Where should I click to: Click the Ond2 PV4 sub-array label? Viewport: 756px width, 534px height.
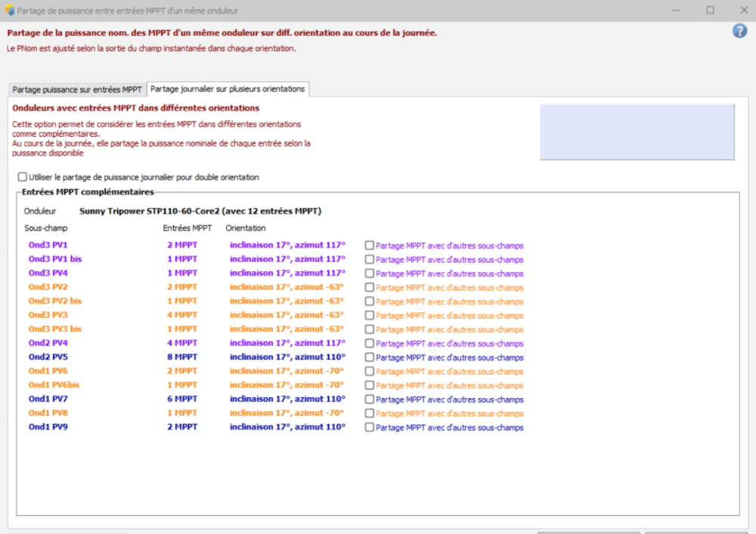click(x=48, y=343)
